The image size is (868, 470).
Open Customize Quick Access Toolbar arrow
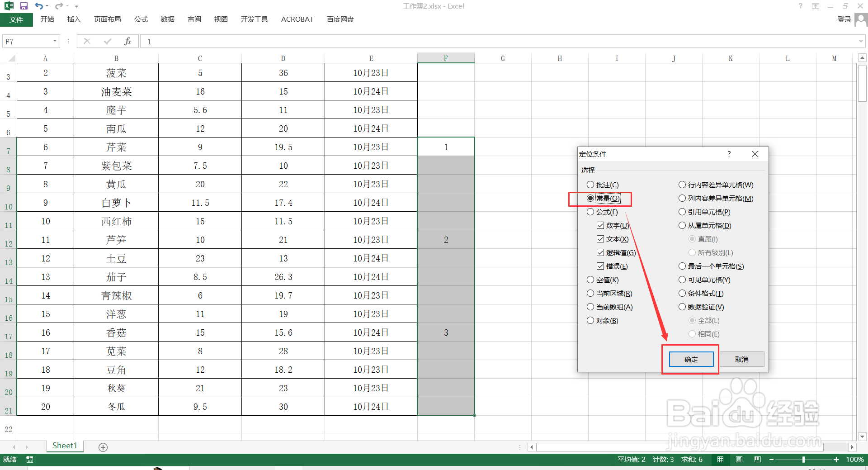76,6
